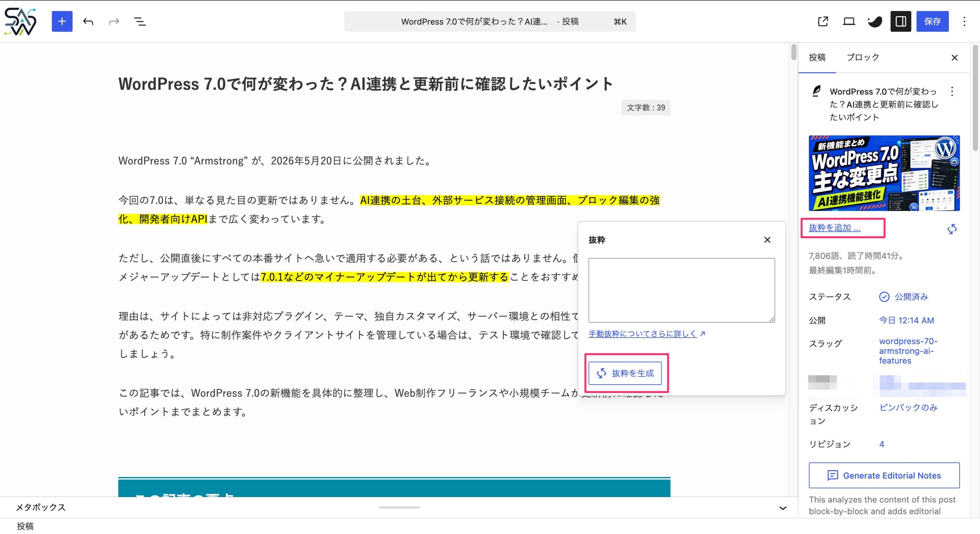Screen dimensions: 980x534
Task: Open the block inserter plus button
Action: (62, 21)
